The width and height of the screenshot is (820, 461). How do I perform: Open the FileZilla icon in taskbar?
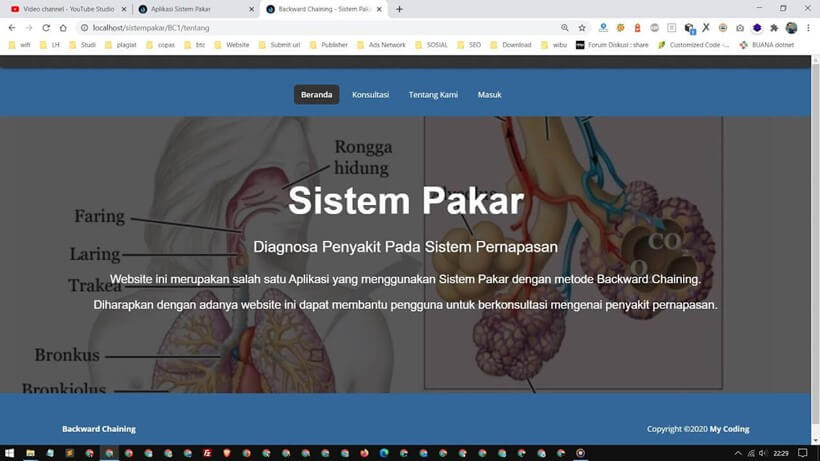point(206,453)
